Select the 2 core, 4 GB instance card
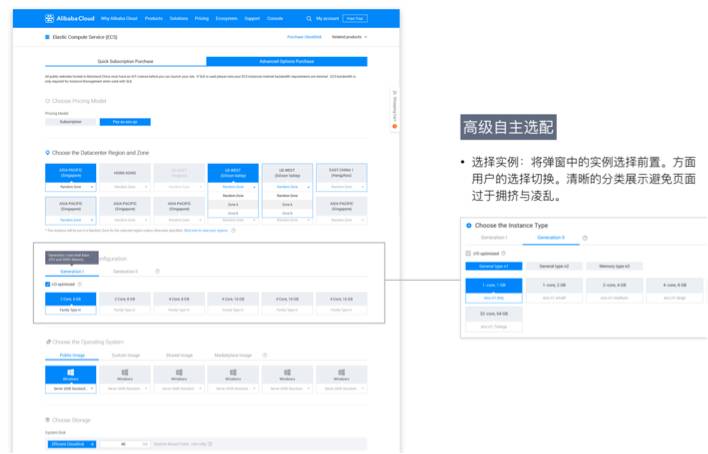This screenshot has height=454, width=708. click(x=614, y=291)
